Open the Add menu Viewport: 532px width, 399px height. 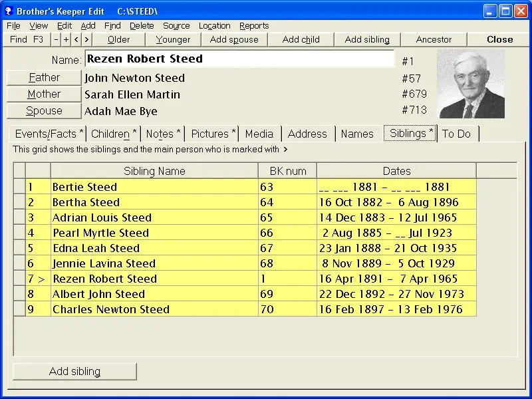pos(88,26)
